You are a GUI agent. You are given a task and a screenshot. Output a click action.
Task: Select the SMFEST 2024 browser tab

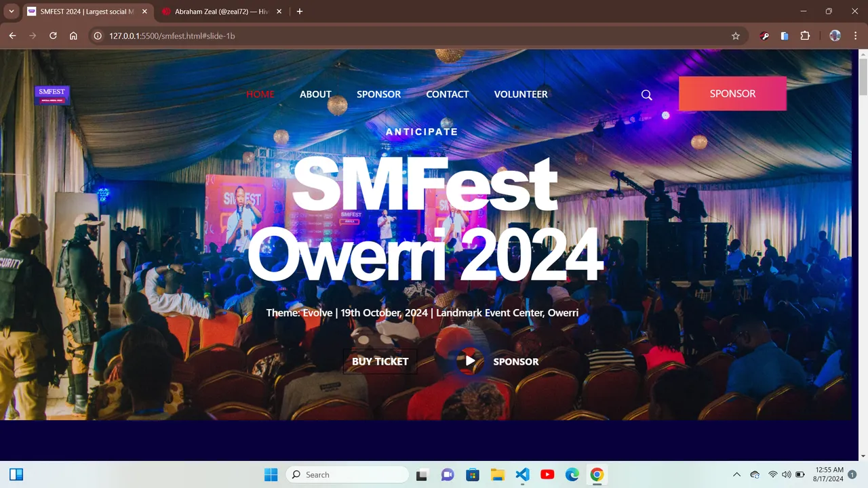[87, 12]
